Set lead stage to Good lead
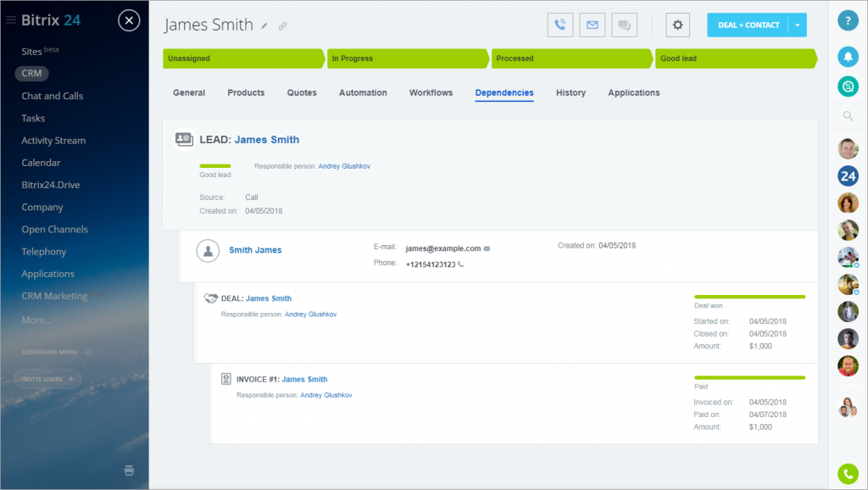 736,58
